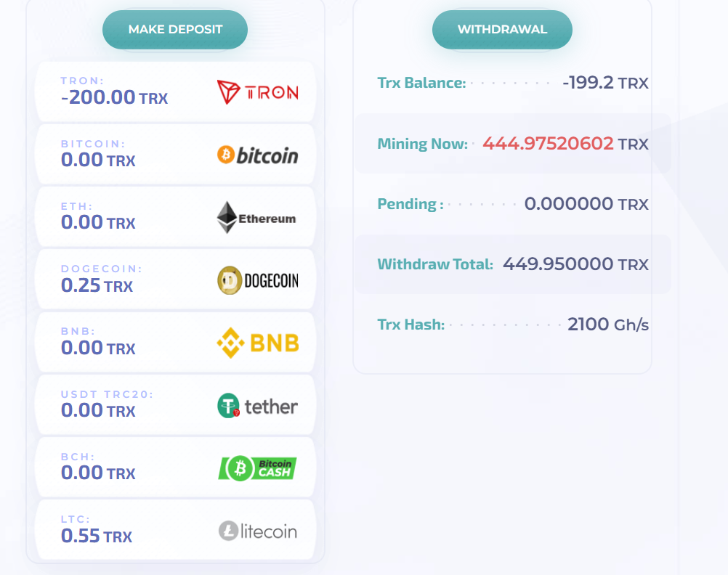
Task: Select the Pending 0.000000 TRX value
Action: pos(586,204)
